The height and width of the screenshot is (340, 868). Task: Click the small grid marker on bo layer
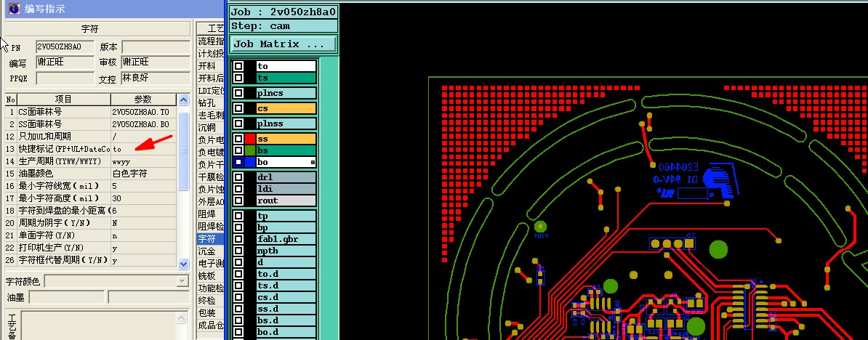tap(313, 163)
